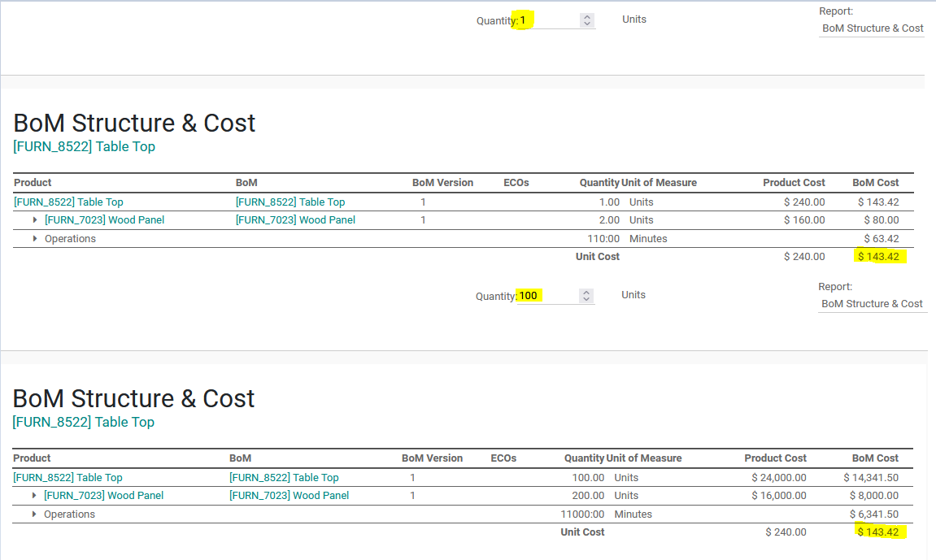
Task: Click the Quantity stepper arrows beside the value 1
Action: click(x=587, y=20)
